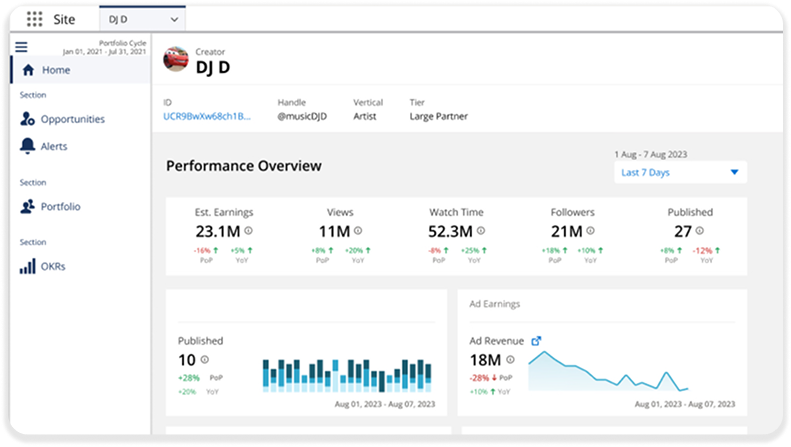Viewport: 791px width, 447px height.
Task: Collapse the sidebar with hamburger icon
Action: pos(21,47)
